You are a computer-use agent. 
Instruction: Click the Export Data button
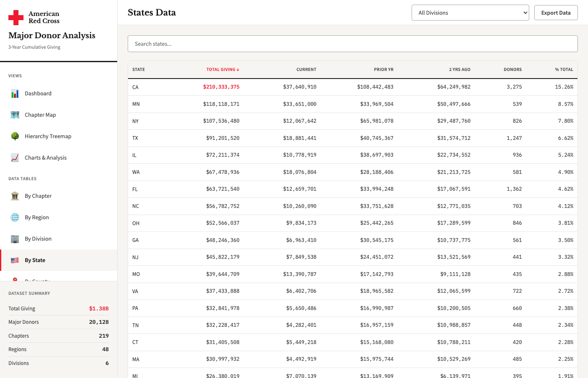click(556, 13)
